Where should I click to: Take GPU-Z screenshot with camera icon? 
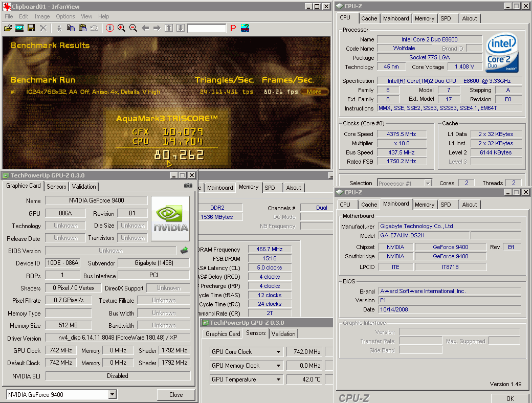pyautogui.click(x=188, y=186)
